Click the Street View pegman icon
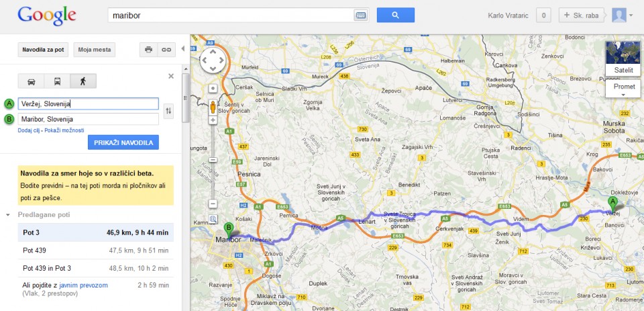The width and height of the screenshot is (644, 311). 213,107
